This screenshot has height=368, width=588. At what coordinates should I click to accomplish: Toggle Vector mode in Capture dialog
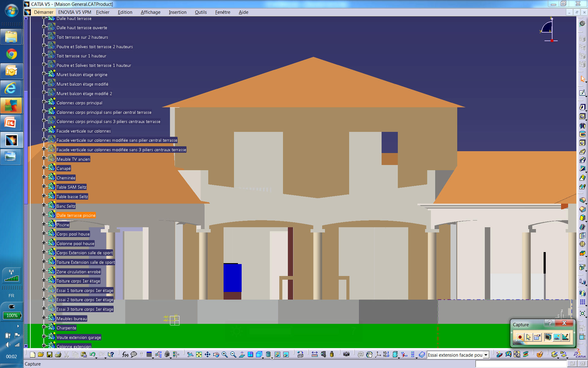point(565,337)
